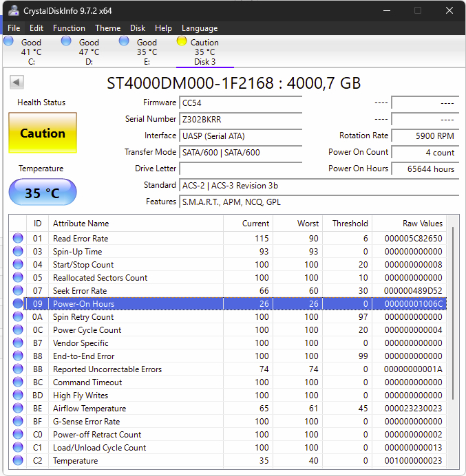
Task: Select the E: drive status tab
Action: (147, 52)
